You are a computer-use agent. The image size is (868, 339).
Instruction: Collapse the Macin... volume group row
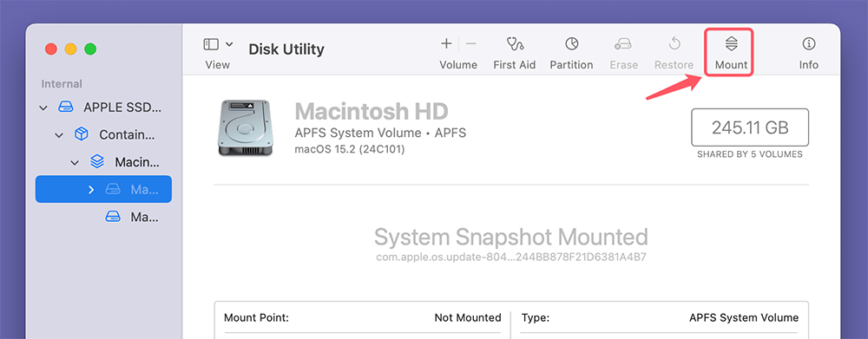click(x=75, y=162)
